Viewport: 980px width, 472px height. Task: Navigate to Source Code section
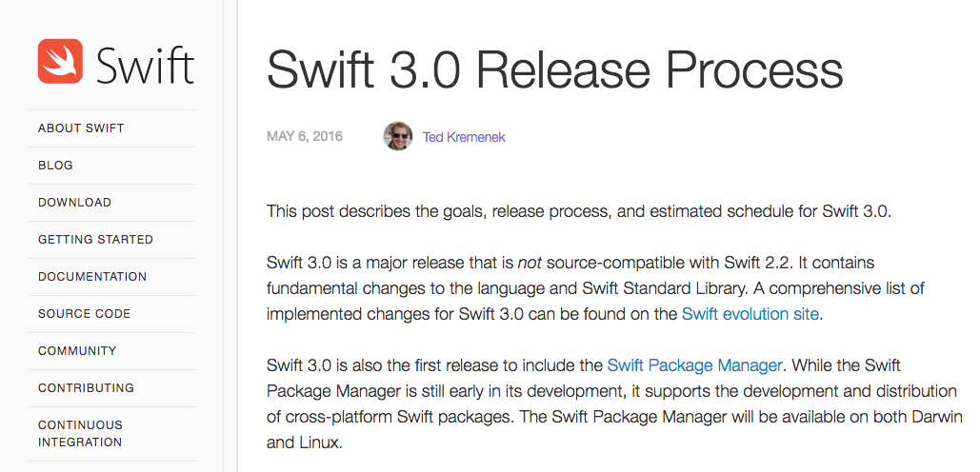pos(84,314)
